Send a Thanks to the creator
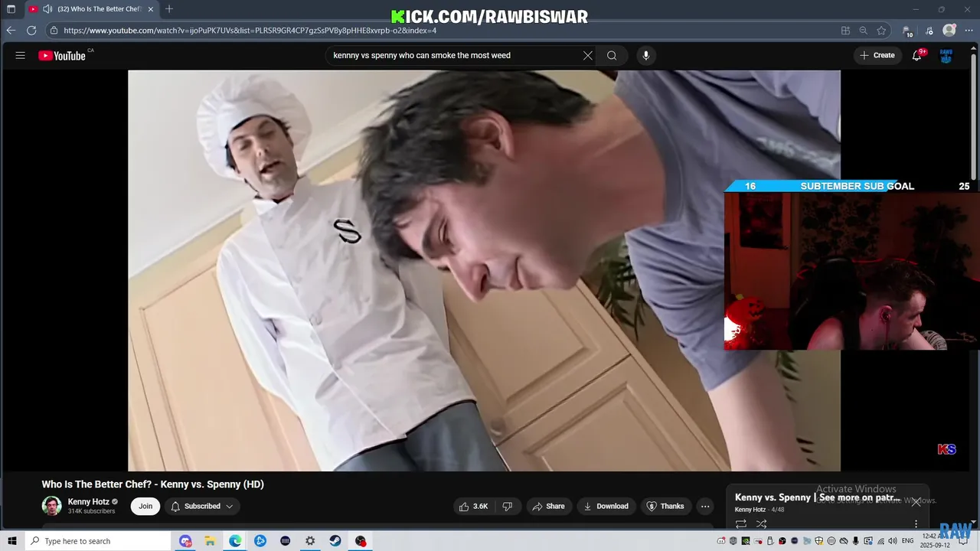This screenshot has height=551, width=980. click(665, 506)
